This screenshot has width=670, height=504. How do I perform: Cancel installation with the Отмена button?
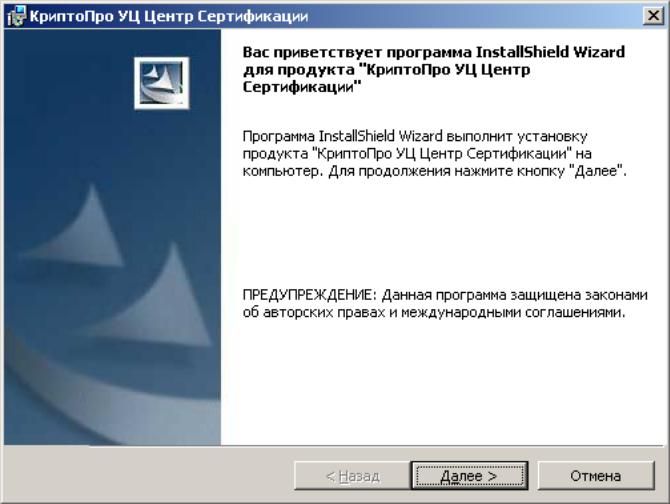(x=596, y=475)
